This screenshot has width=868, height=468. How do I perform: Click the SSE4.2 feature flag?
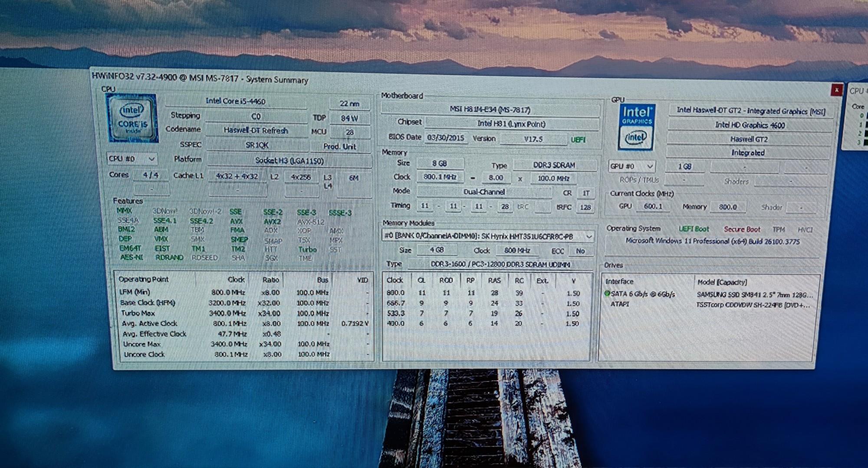201,221
